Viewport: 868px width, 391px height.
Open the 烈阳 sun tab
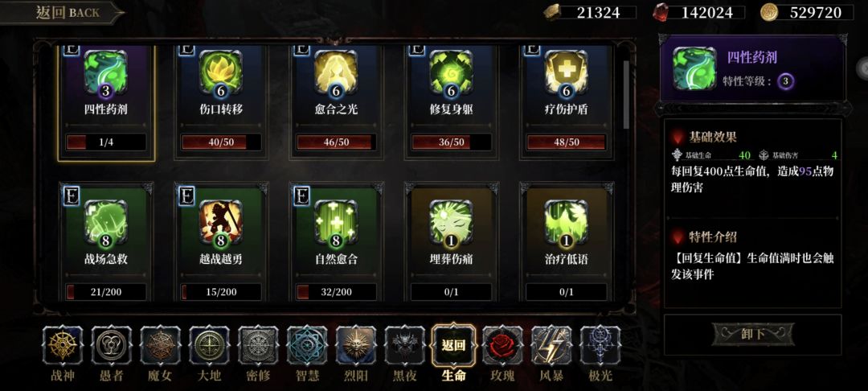(x=356, y=353)
